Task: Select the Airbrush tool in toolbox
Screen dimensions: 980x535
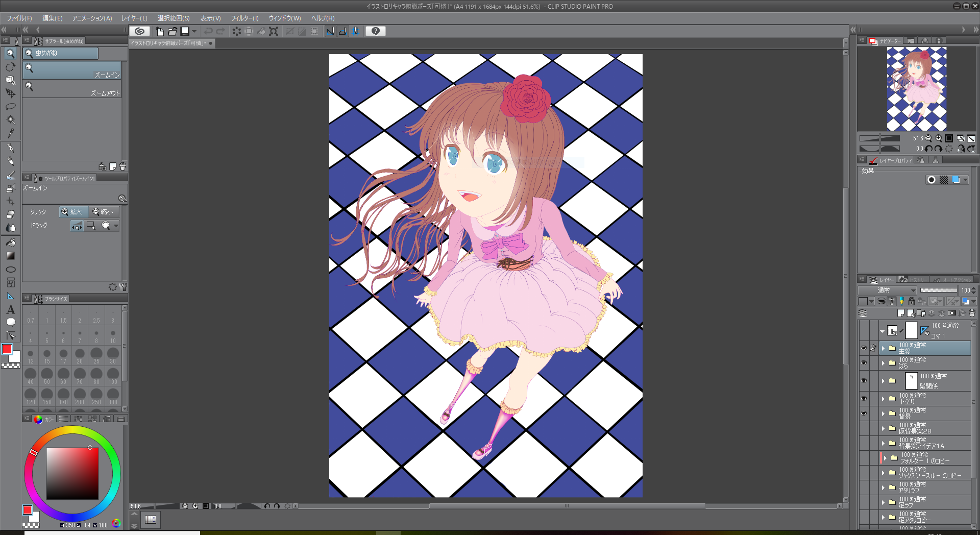Action: pos(10,188)
